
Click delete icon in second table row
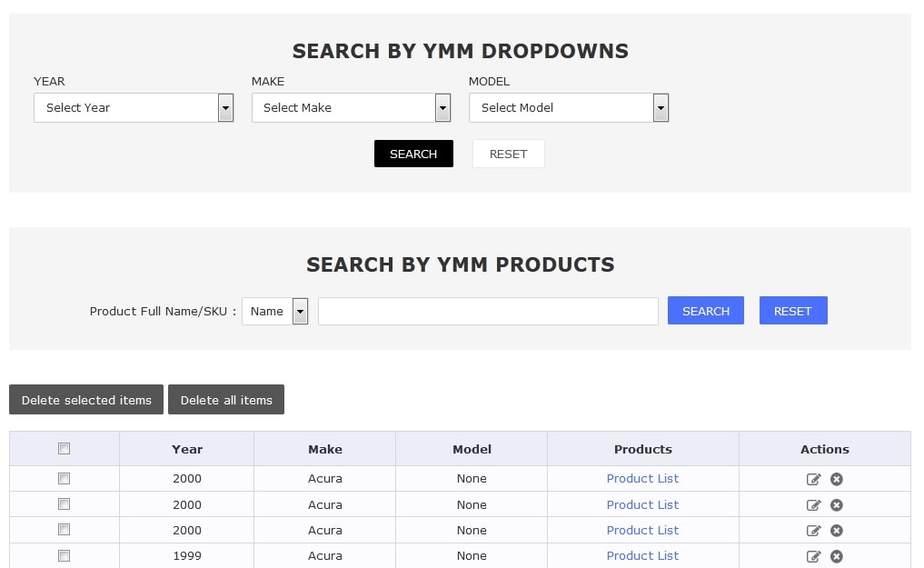[x=836, y=505]
